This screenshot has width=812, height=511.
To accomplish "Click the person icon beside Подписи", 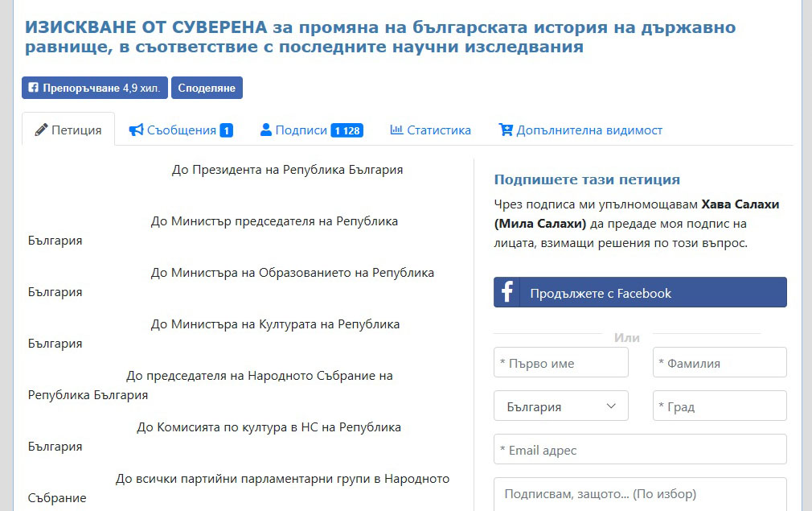I will 266,130.
